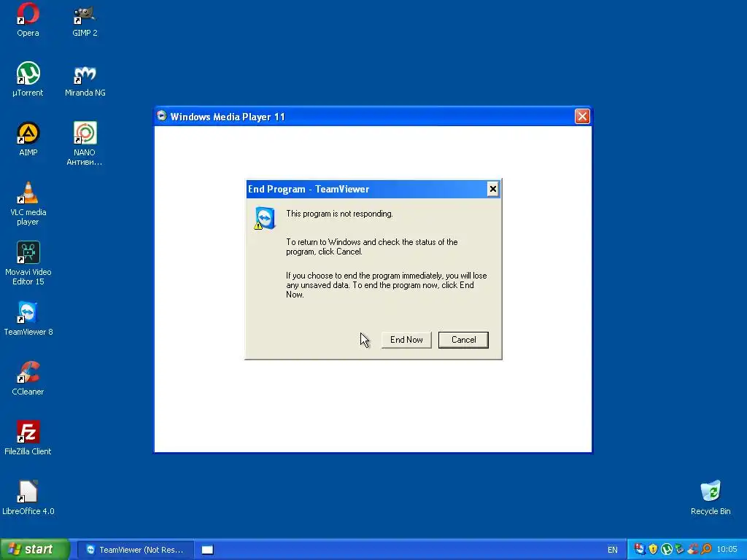Select the Movavi Video Editor 15 icon
Image resolution: width=747 pixels, height=560 pixels.
click(28, 263)
